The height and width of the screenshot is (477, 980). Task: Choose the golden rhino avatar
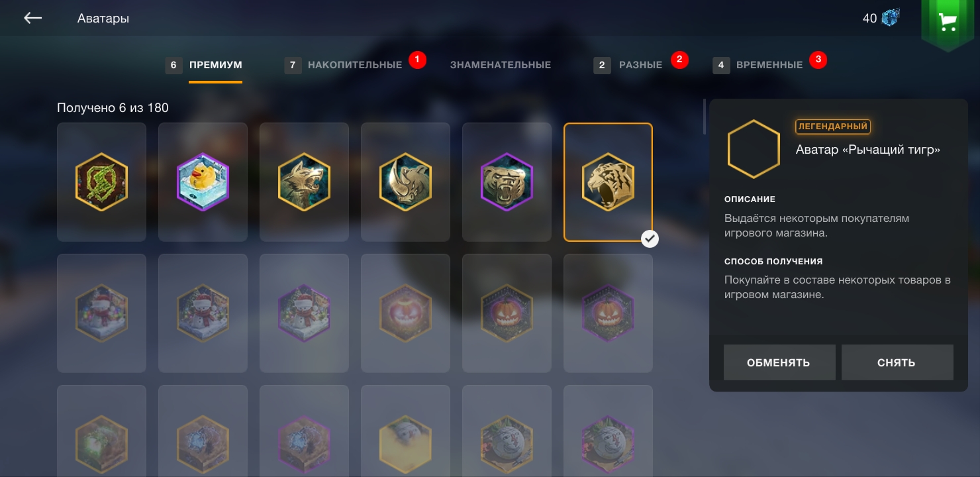click(405, 182)
